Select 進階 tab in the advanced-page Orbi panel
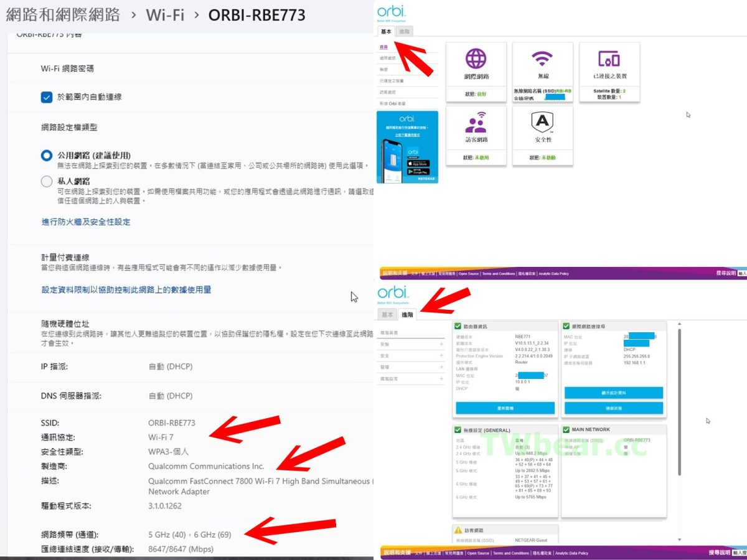 click(407, 315)
